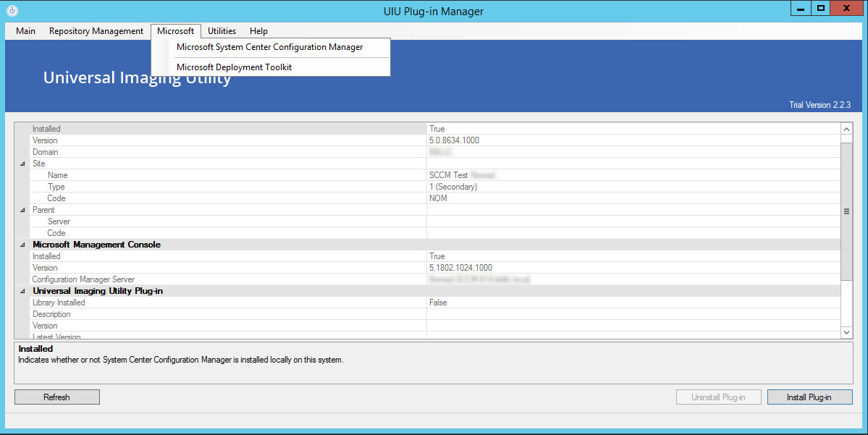
Task: Close the open Microsoft menu
Action: point(175,31)
